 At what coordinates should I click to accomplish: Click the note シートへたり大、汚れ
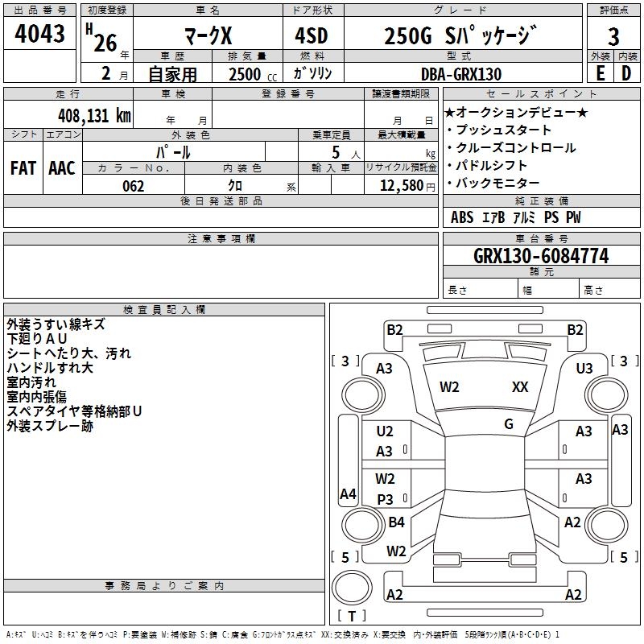tap(68, 353)
